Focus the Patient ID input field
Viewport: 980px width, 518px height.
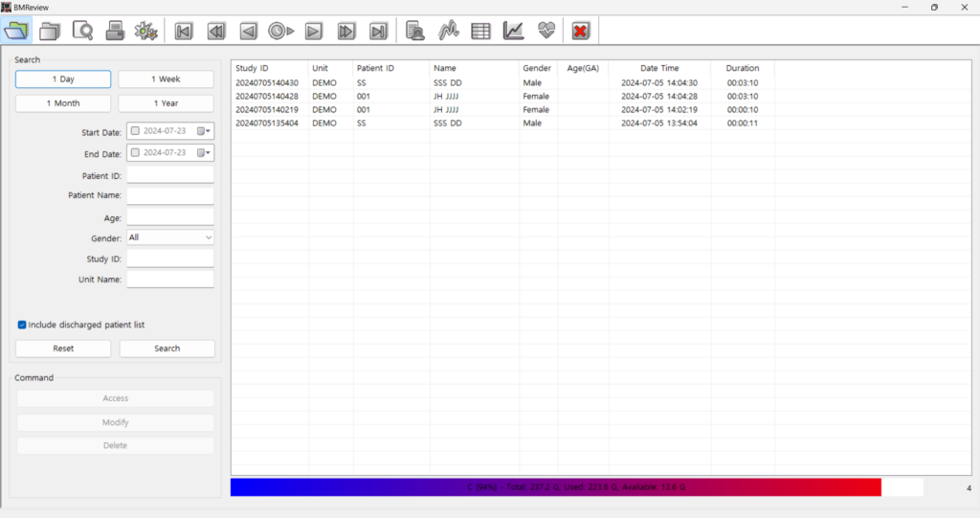[x=170, y=175]
